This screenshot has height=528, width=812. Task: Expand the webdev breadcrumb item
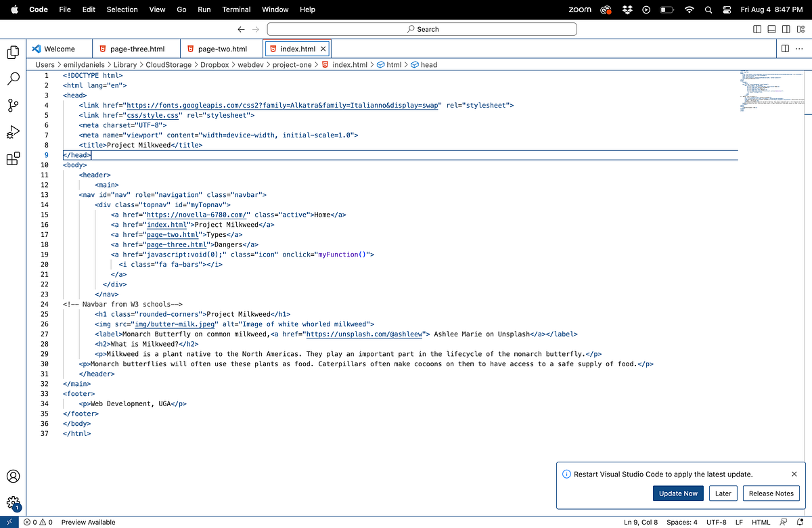click(250, 64)
